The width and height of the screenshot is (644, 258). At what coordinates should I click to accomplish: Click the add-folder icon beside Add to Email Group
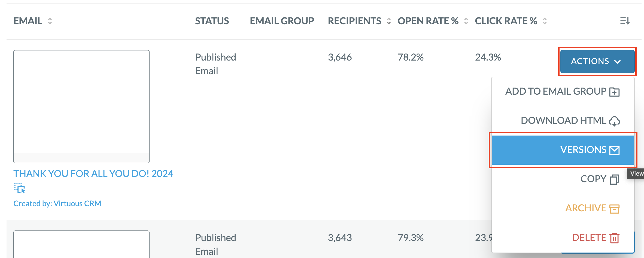click(614, 92)
